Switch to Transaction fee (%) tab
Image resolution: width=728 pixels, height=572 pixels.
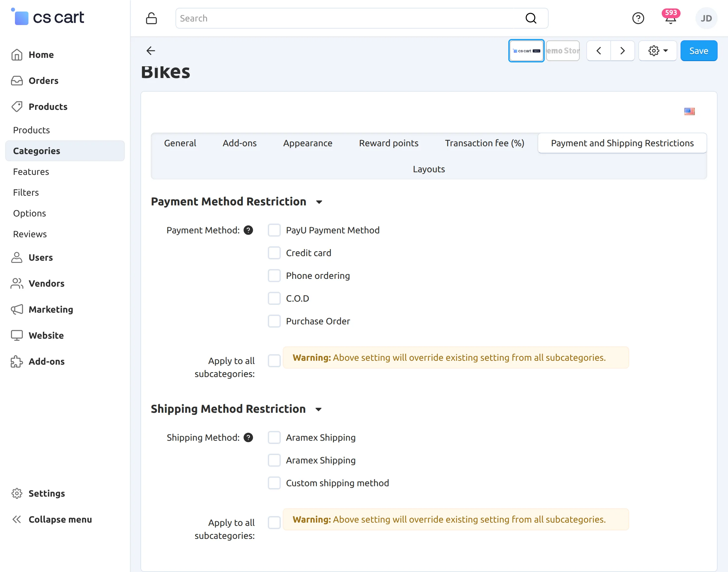coord(485,143)
